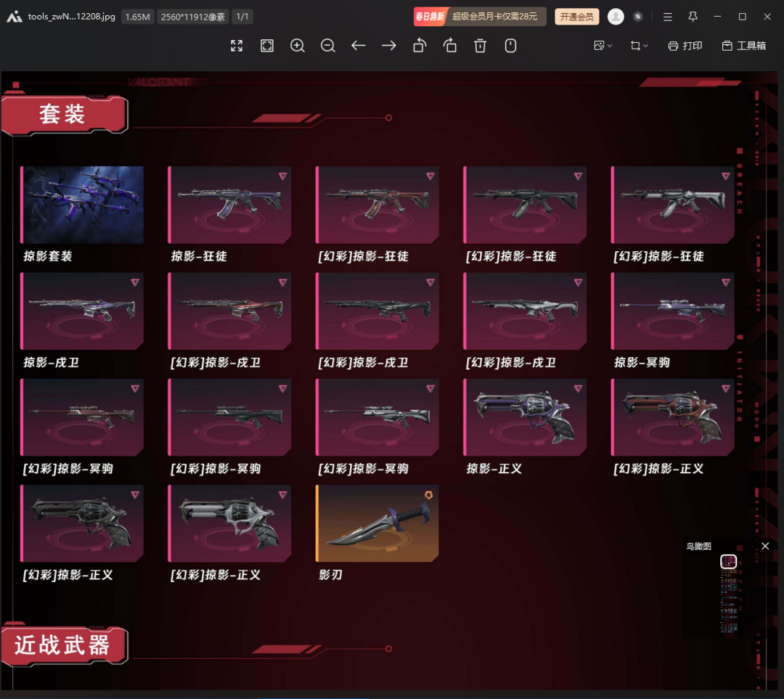Click the user avatar icon
The height and width of the screenshot is (699, 784).
[616, 17]
